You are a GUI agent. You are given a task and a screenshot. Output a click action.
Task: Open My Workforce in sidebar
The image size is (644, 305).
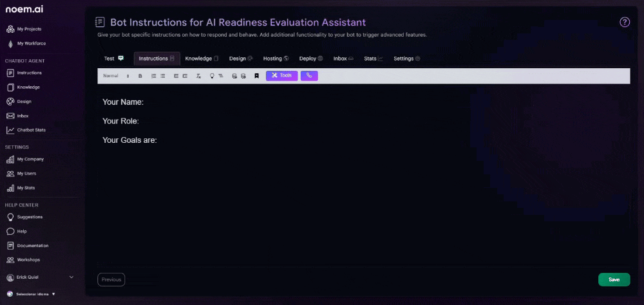[31, 44]
